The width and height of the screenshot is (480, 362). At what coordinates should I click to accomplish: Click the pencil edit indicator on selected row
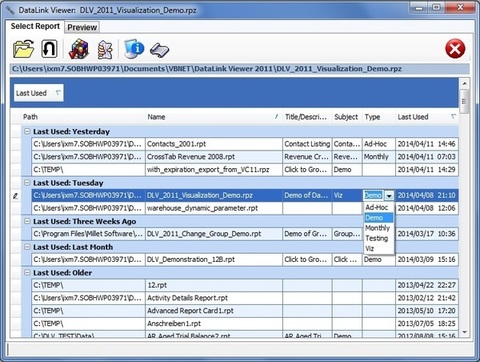[x=15, y=196]
